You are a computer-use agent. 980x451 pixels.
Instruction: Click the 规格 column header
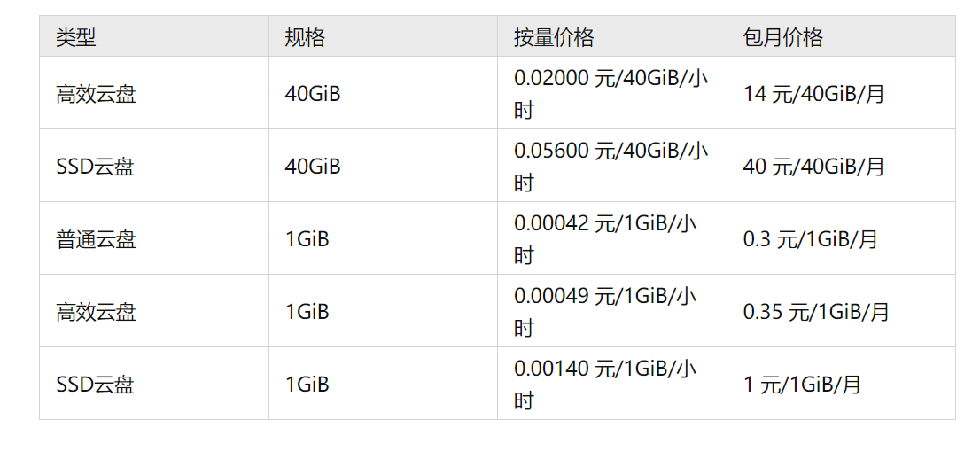tap(305, 37)
